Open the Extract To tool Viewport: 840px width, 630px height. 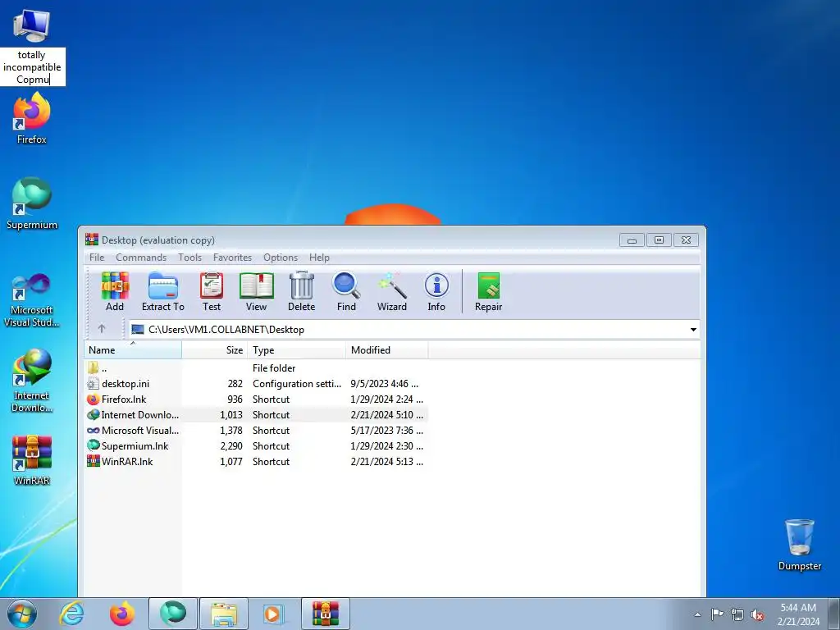(163, 291)
